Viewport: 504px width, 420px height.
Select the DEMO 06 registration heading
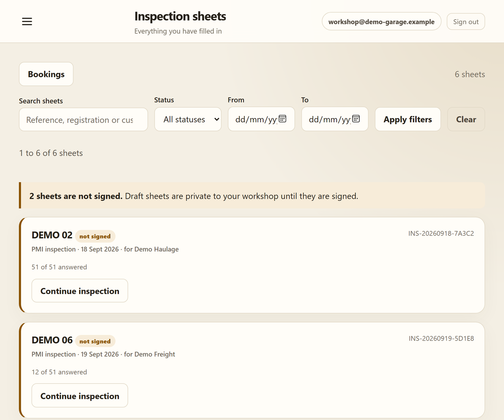click(52, 340)
